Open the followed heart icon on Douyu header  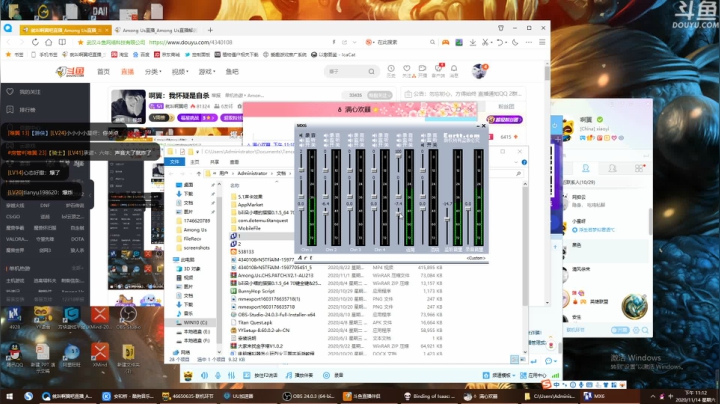(x=406, y=69)
